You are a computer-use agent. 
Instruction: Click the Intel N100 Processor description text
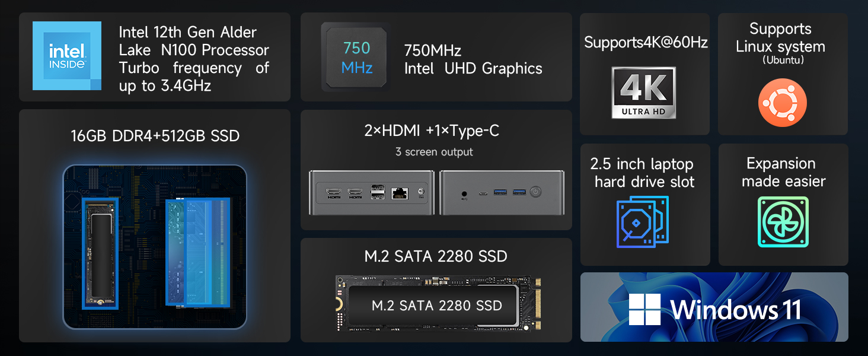(194, 59)
